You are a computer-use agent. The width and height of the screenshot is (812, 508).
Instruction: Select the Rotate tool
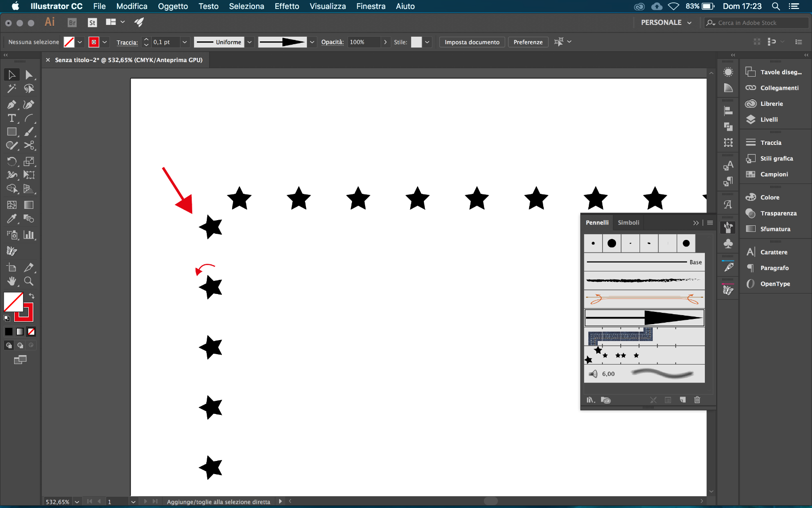coord(12,161)
